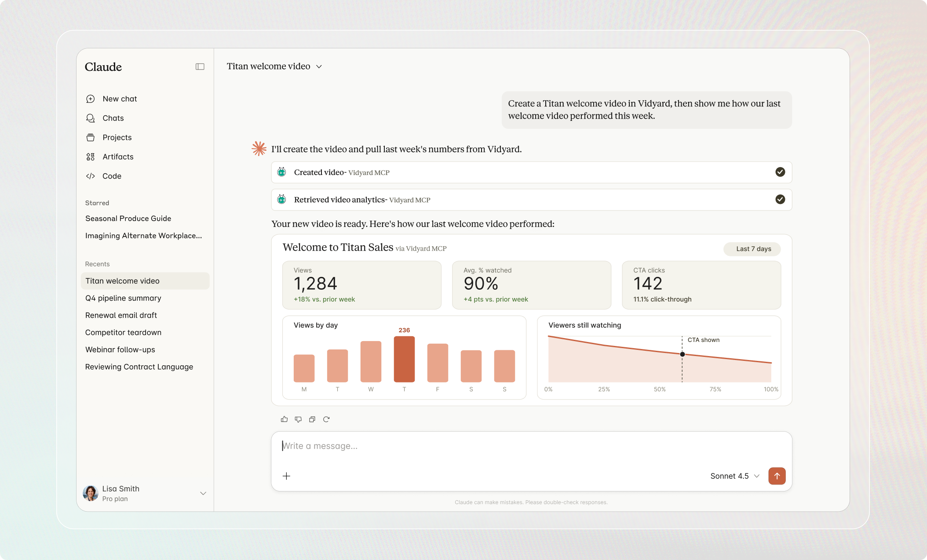Click Lisa Smith's profile avatar
The height and width of the screenshot is (560, 927).
tap(91, 493)
